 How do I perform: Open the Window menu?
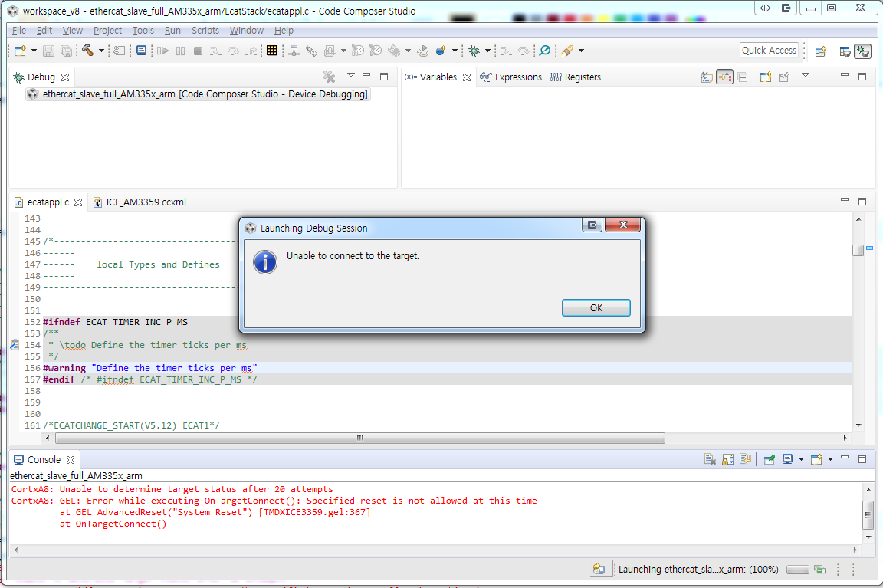(246, 31)
